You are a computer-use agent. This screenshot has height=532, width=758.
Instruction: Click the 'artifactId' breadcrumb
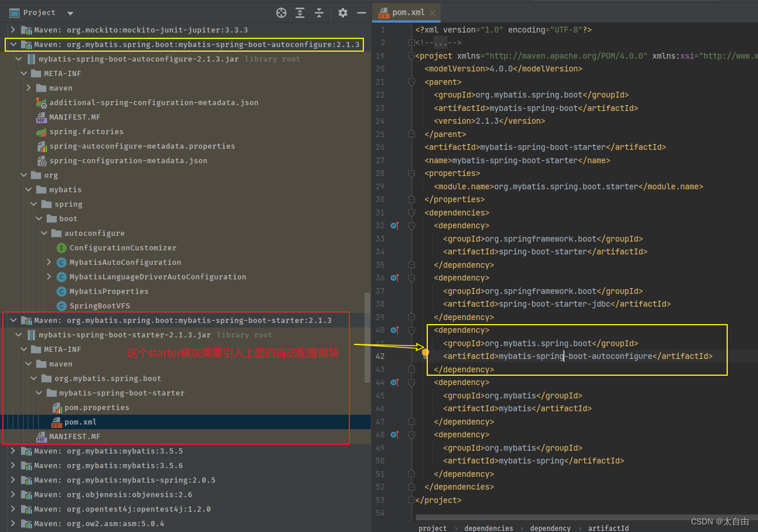point(608,528)
